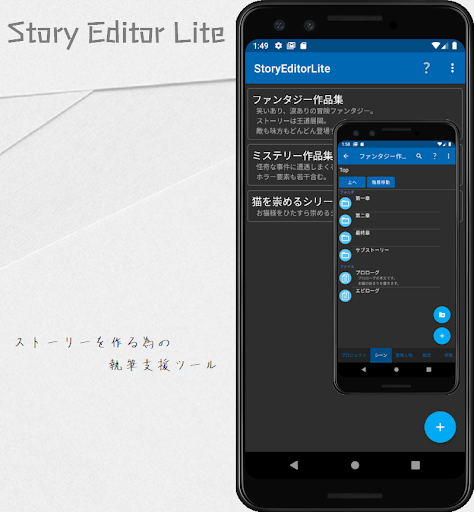Tap Android back button on large phone
This screenshot has width=474, height=512.
click(294, 465)
